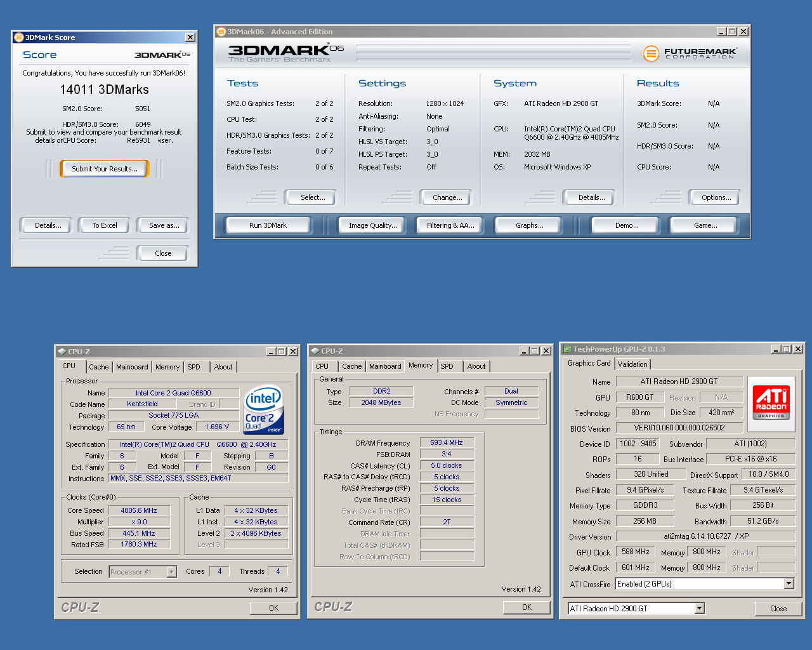The image size is (812, 650).
Task: Click the Size value 2048 MBytes
Action: coord(381,402)
